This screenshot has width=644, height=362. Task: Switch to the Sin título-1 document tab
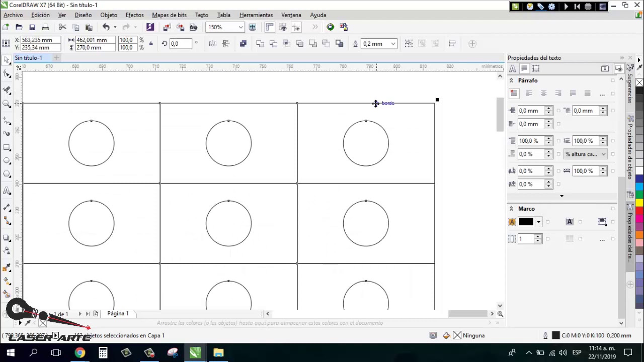[x=29, y=58]
